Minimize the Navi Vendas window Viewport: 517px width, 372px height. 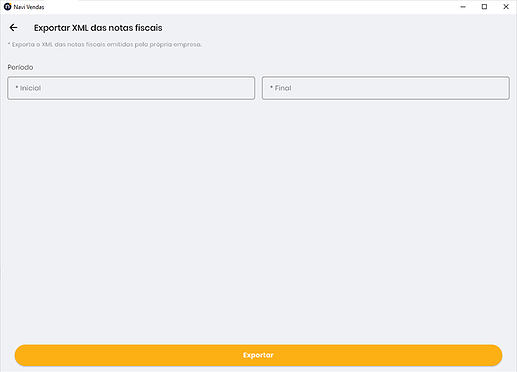463,7
